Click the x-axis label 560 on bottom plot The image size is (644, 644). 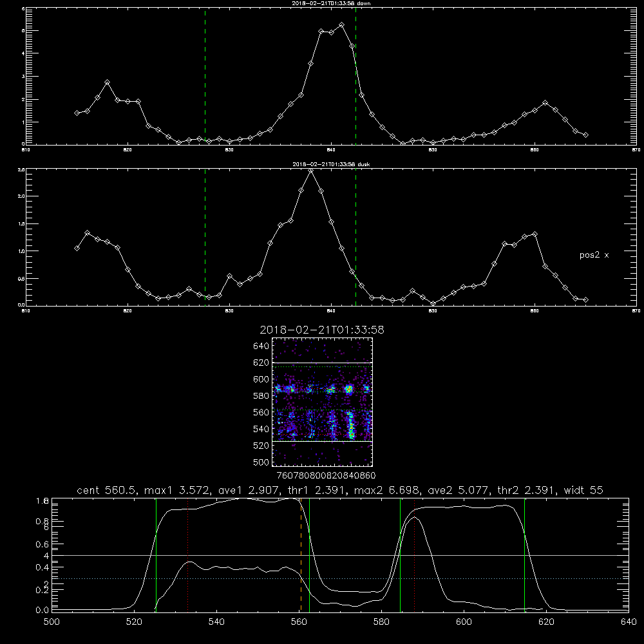pyautogui.click(x=299, y=622)
